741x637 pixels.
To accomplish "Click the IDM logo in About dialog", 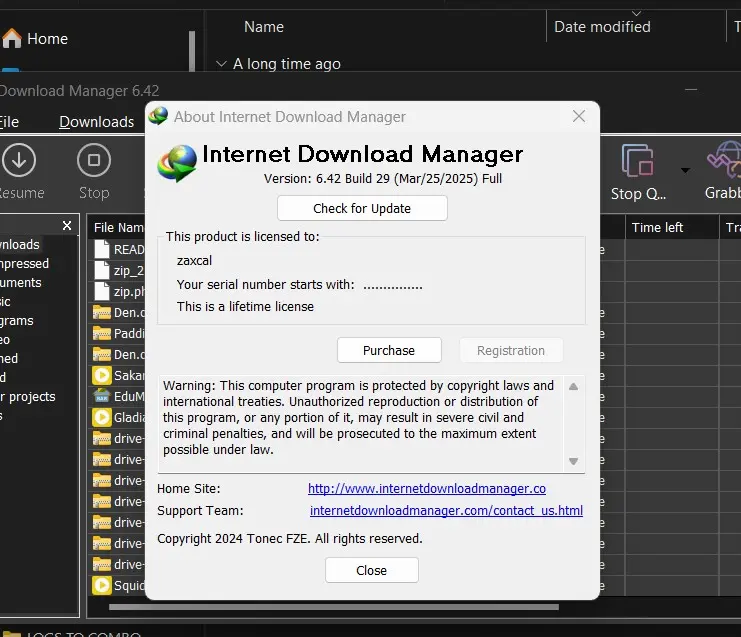I will (177, 163).
